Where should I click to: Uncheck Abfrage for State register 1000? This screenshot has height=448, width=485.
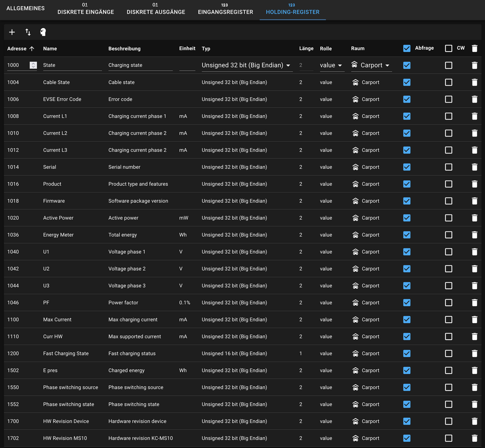pos(407,65)
